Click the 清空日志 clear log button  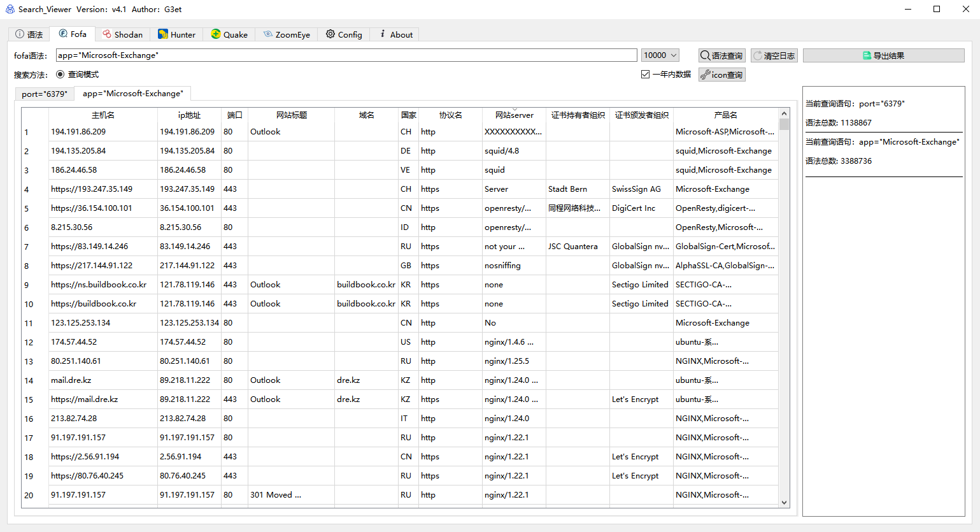(774, 55)
